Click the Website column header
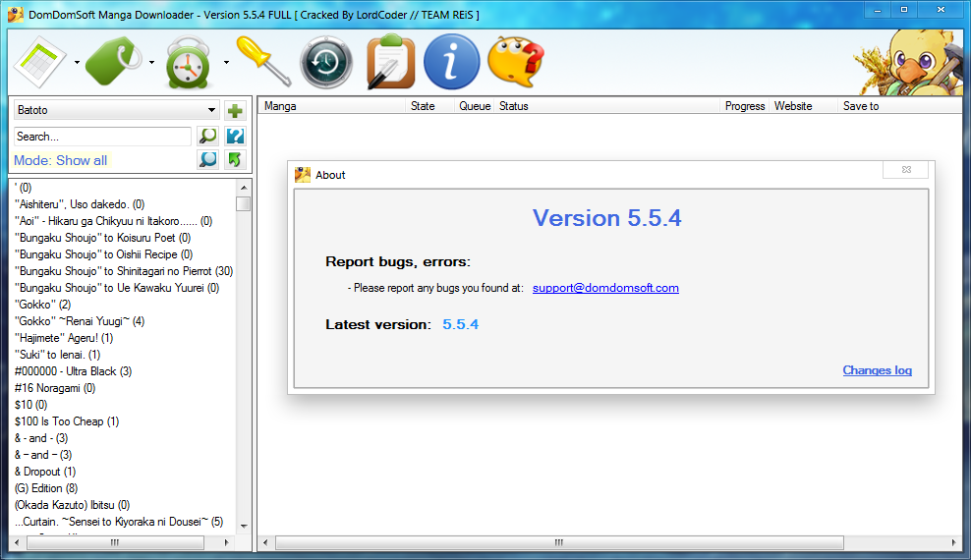971x560 pixels. [803, 106]
